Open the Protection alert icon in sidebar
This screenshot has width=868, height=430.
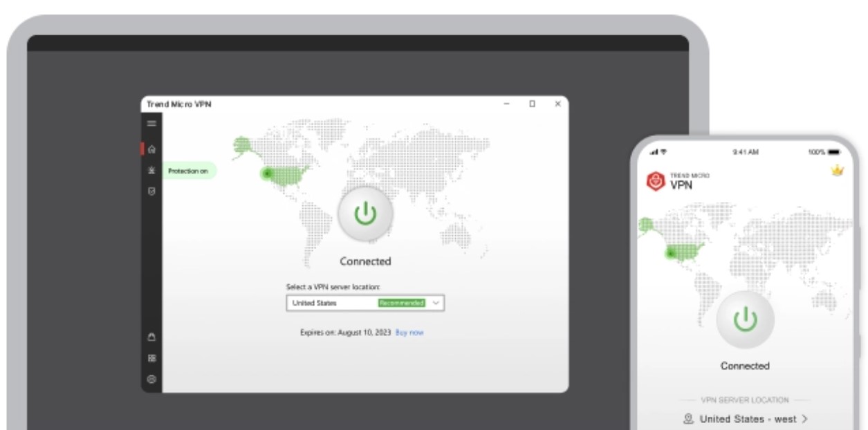tap(152, 171)
